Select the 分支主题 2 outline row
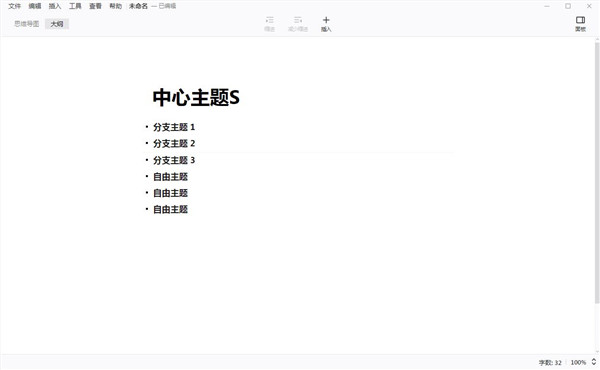The width and height of the screenshot is (600, 370). click(x=174, y=143)
